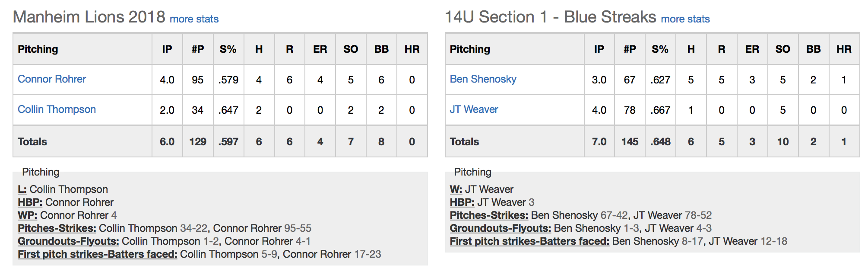
Task: Click more stats beside Manheim Lions 2018
Action: (194, 19)
